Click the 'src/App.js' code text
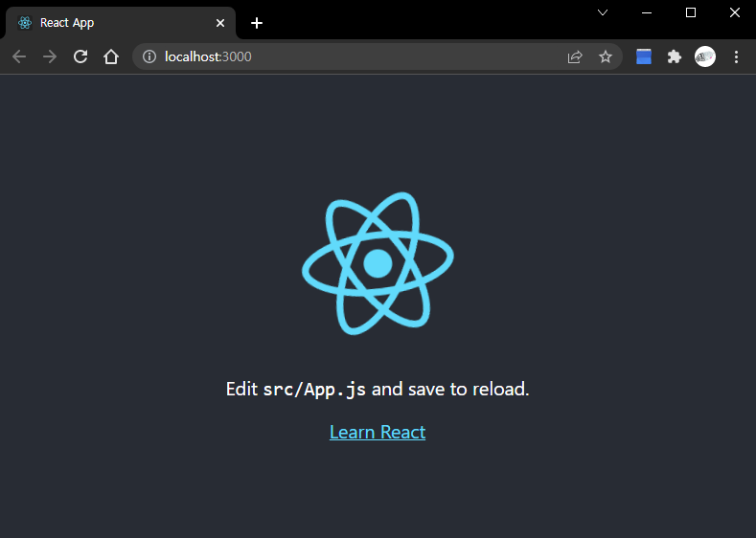Viewport: 756px width, 538px height. (314, 390)
